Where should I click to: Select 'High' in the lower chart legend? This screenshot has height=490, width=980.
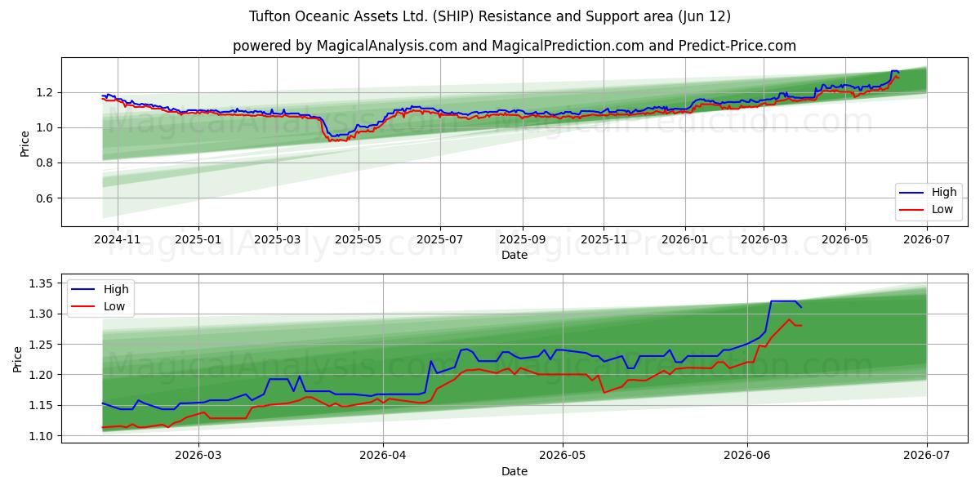(x=115, y=289)
